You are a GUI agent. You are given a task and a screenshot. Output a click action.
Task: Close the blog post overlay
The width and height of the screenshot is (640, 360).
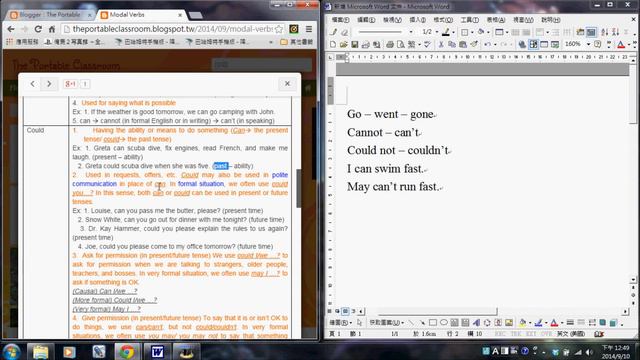tap(287, 83)
